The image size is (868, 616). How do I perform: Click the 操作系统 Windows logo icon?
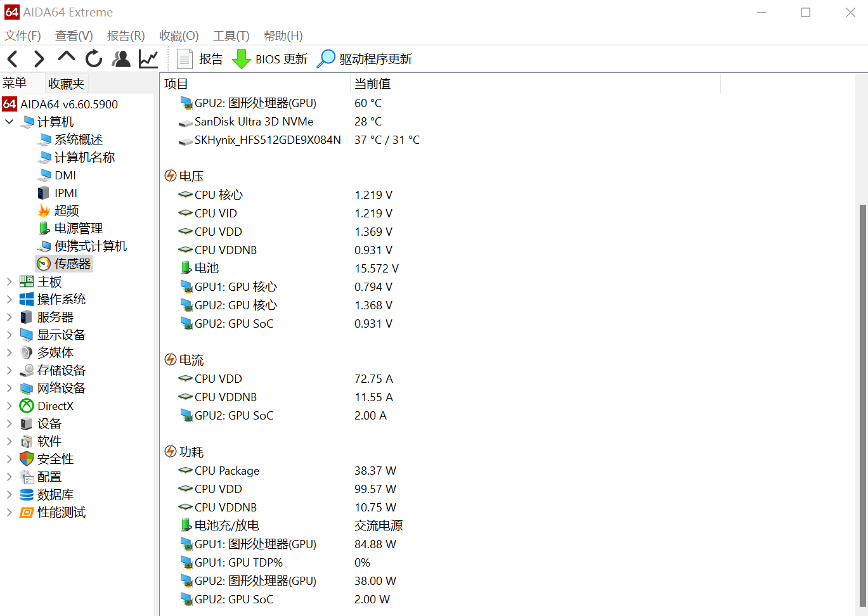click(27, 299)
